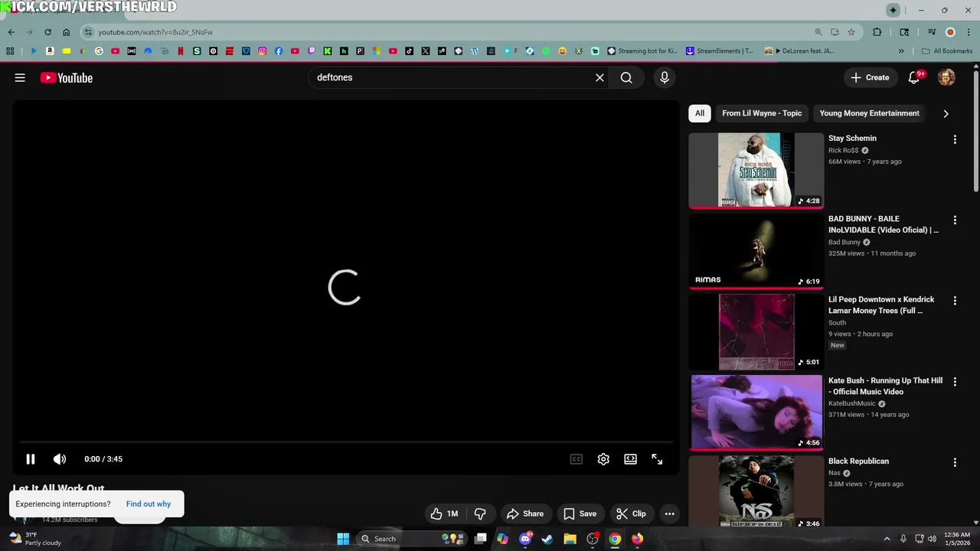
Task: Click 'Find out why' link
Action: pos(149,504)
